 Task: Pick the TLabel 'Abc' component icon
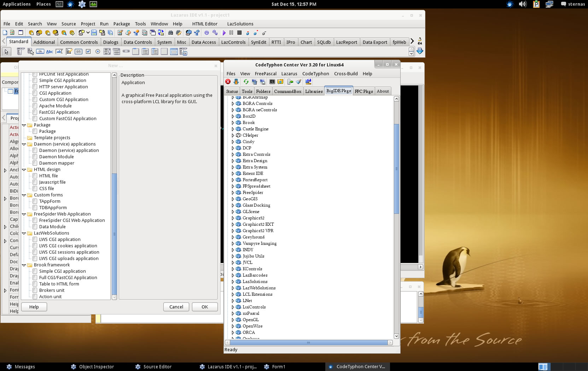tap(50, 52)
